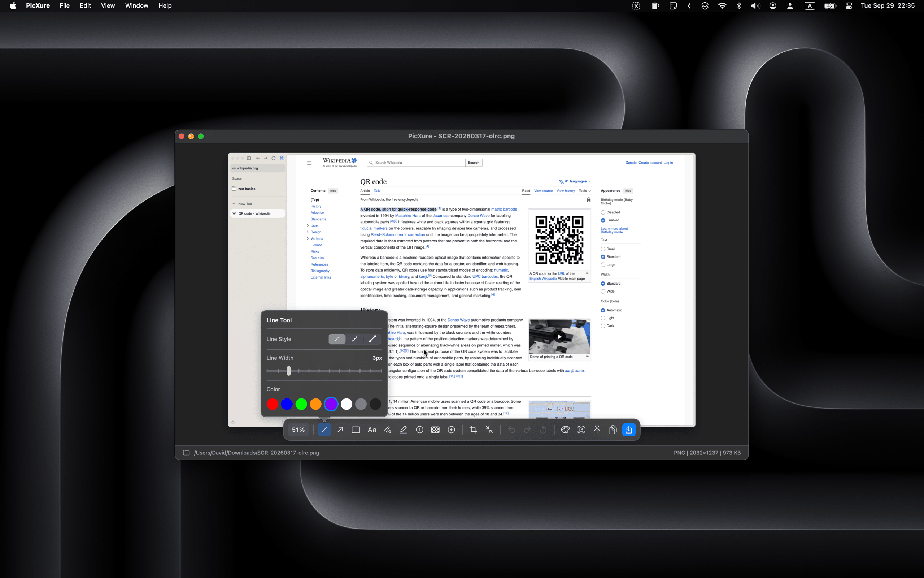
Task: Click the Search Wikipedia input field
Action: [x=416, y=163]
